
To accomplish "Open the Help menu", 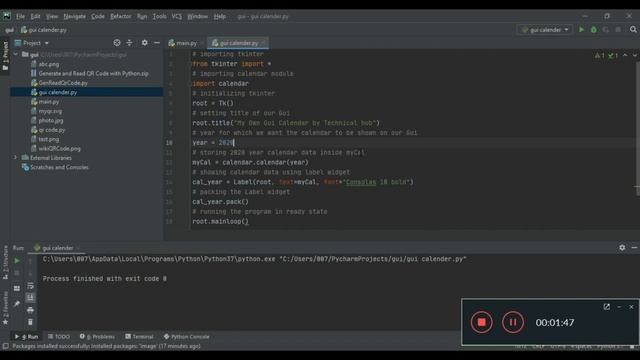I will click(x=220, y=16).
